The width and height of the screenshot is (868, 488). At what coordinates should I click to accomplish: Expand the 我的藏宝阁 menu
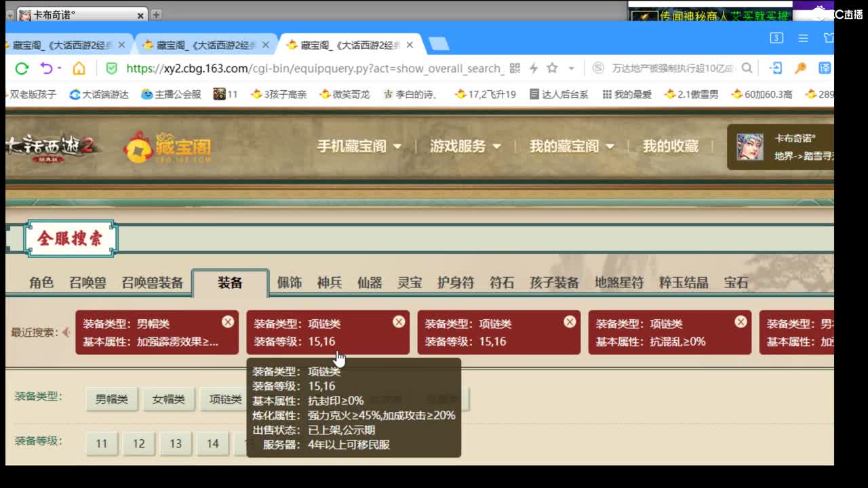tap(572, 146)
